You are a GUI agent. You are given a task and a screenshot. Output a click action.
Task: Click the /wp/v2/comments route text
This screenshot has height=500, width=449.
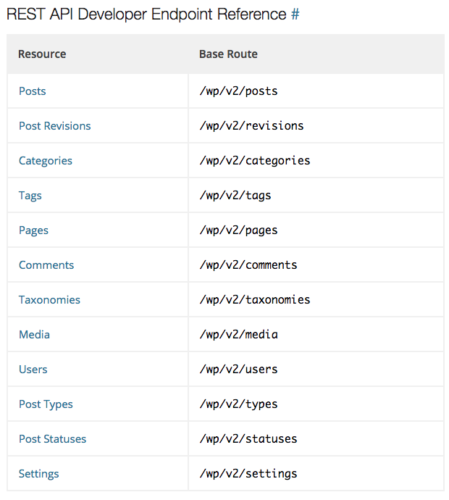(x=248, y=265)
